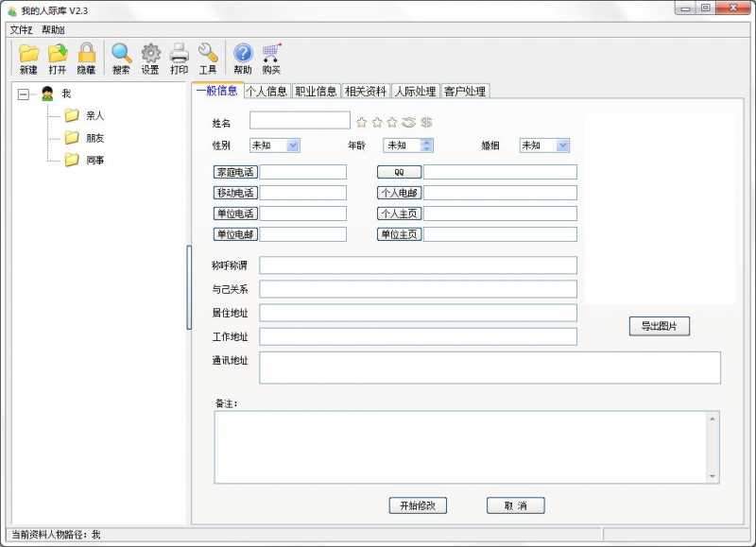
Task: Click the 开始修改 (Start Modify) button
Action: [x=419, y=505]
